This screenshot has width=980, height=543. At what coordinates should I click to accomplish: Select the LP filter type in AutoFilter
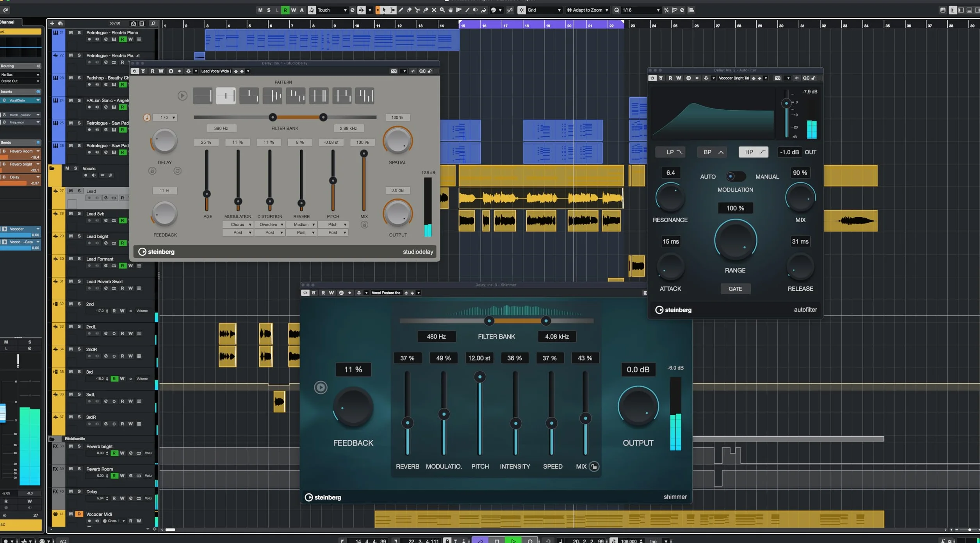(x=670, y=152)
